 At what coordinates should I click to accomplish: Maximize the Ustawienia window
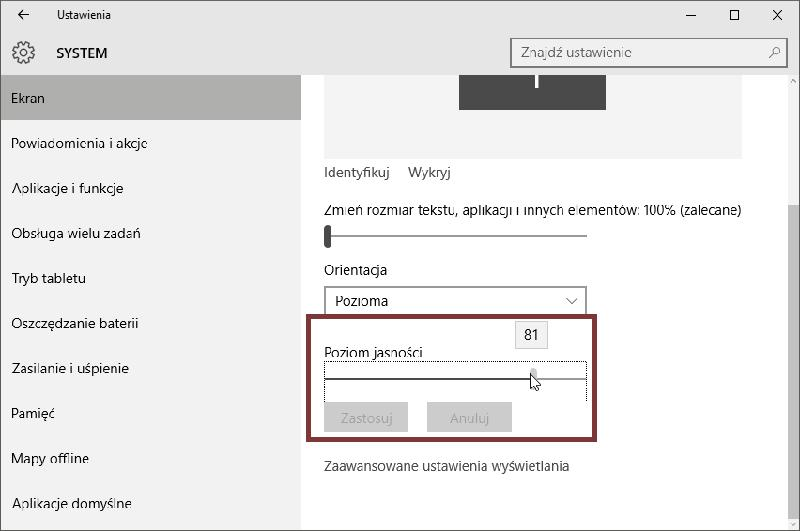tap(734, 15)
